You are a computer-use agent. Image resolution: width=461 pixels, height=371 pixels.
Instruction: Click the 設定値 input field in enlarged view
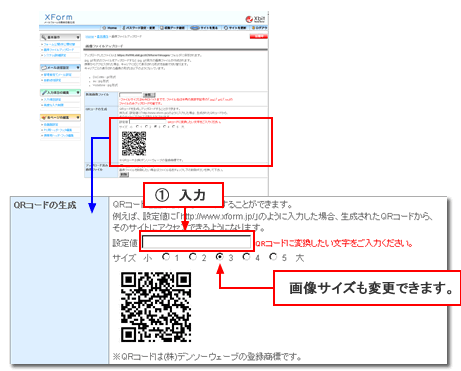(196, 242)
